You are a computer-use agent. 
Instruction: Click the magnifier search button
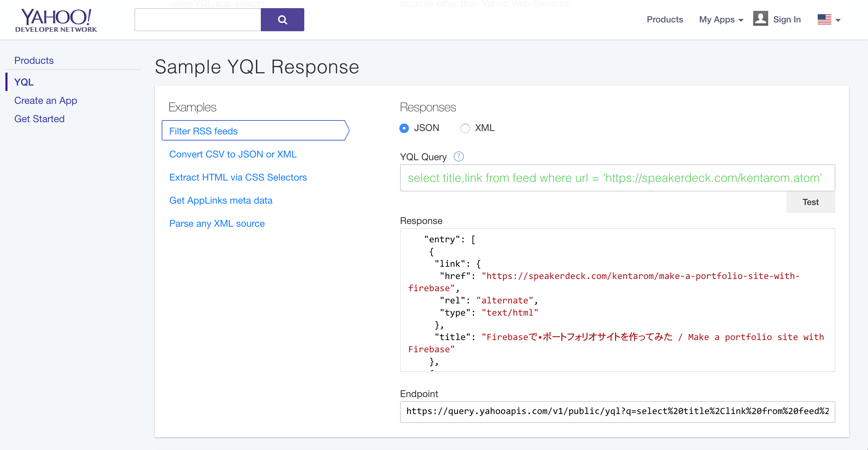pos(282,20)
